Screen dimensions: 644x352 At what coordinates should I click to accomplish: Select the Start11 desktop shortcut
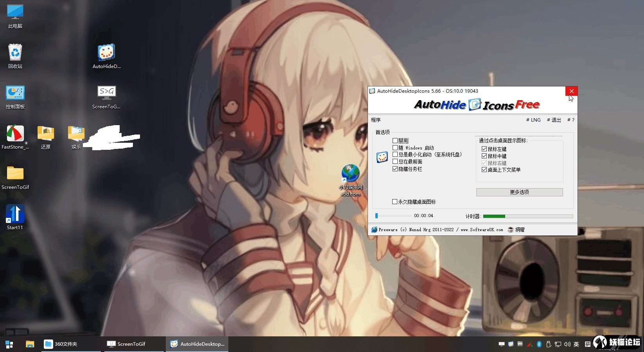coord(15,217)
